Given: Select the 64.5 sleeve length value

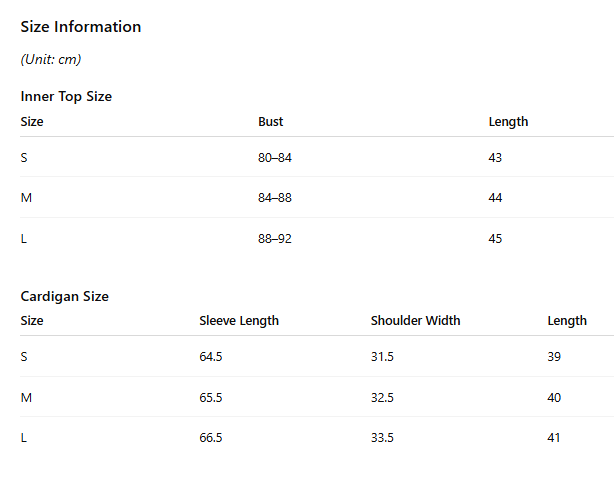Looking at the screenshot, I should (210, 356).
